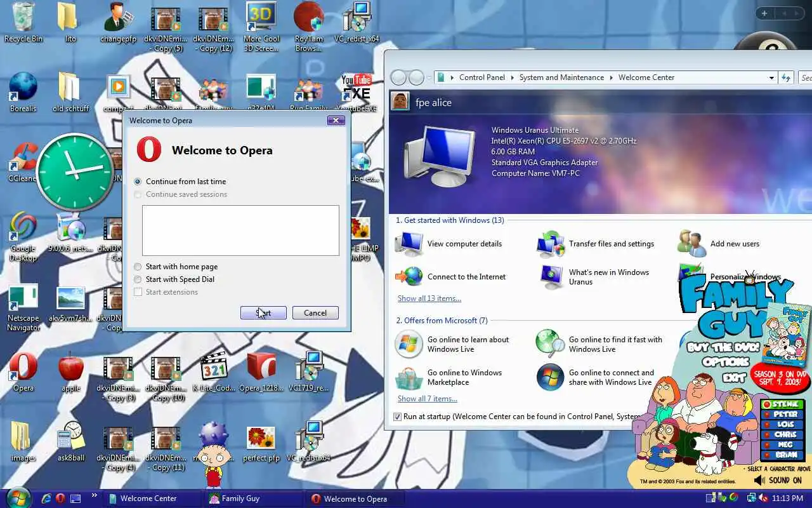The height and width of the screenshot is (508, 812).
Task: Uncheck Run at startup in Welcome Center
Action: pos(397,417)
